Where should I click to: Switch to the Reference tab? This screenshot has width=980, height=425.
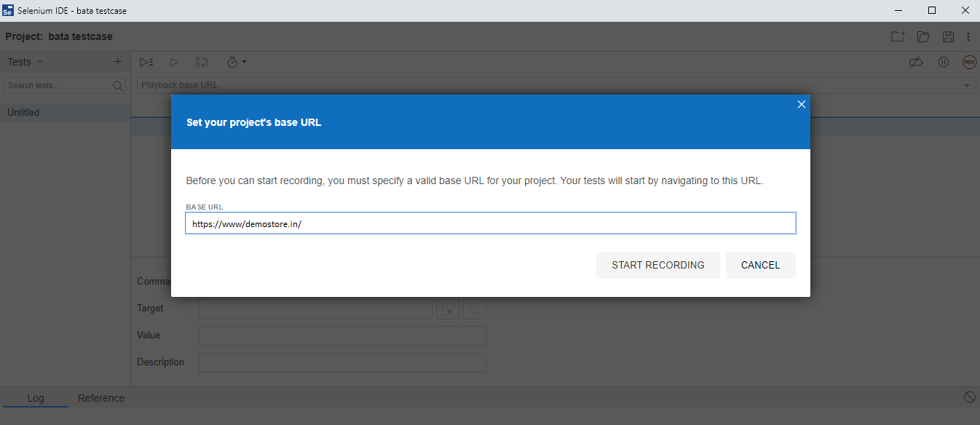(101, 398)
